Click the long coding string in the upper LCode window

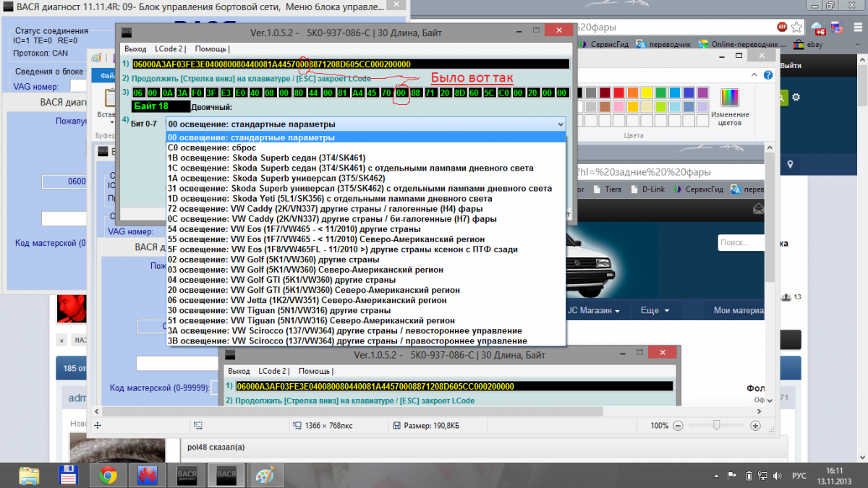350,64
